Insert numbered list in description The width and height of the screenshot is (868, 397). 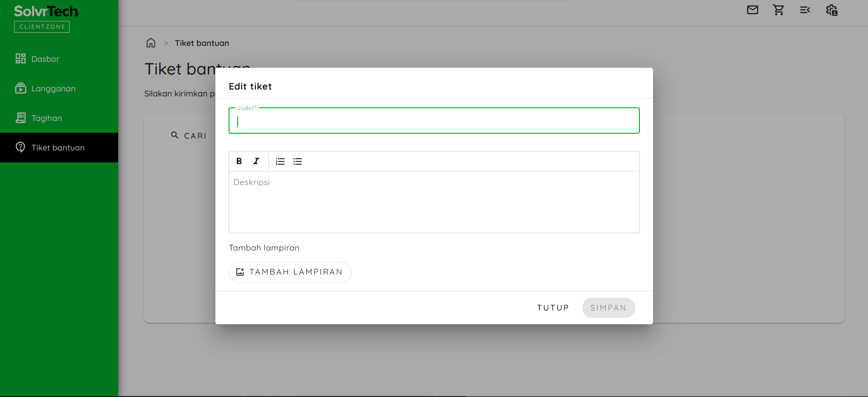(280, 161)
